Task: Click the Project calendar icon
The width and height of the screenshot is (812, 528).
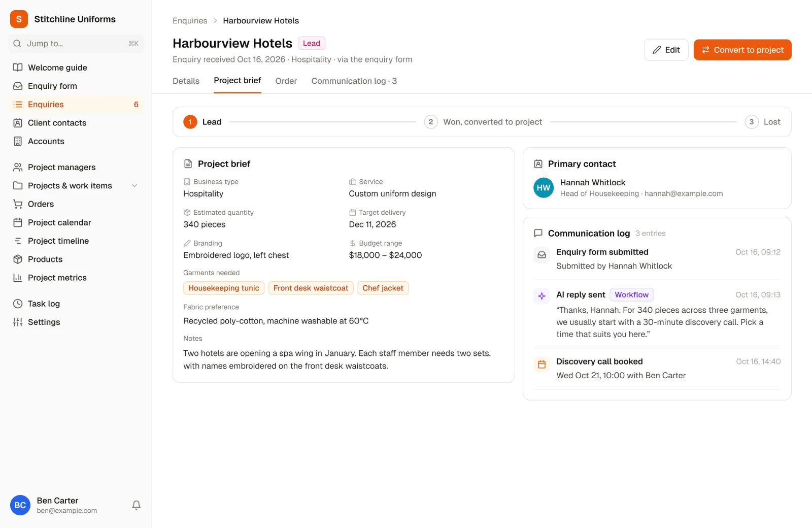Action: pos(18,222)
